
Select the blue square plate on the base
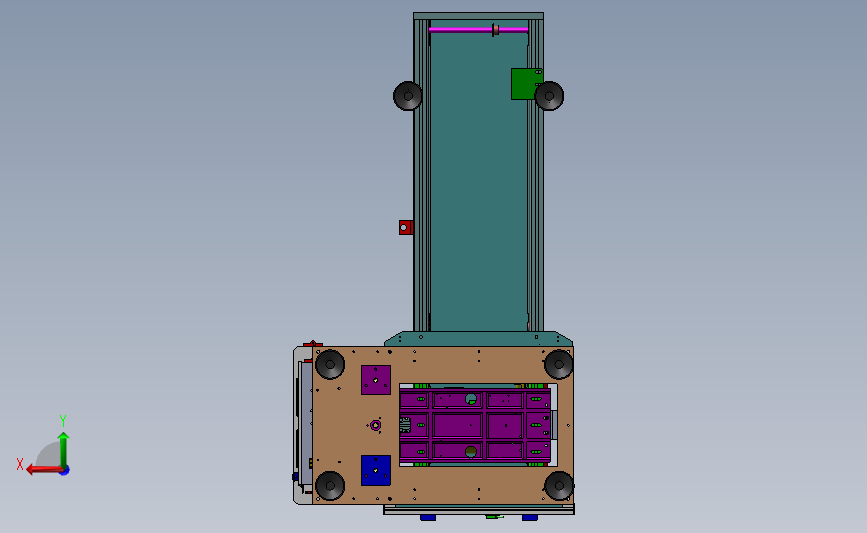point(376,471)
